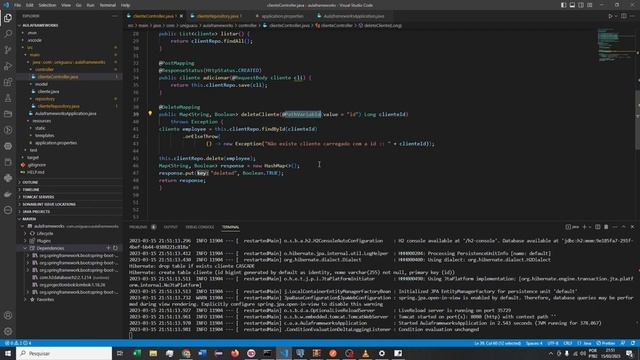Click the Prettier status bar item
640x360 pixels.
coord(606,343)
